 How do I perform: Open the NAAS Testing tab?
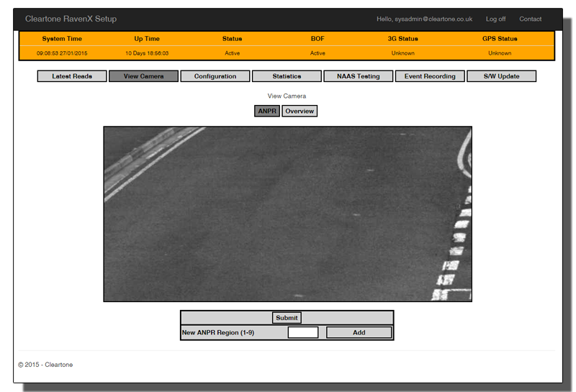(x=358, y=76)
